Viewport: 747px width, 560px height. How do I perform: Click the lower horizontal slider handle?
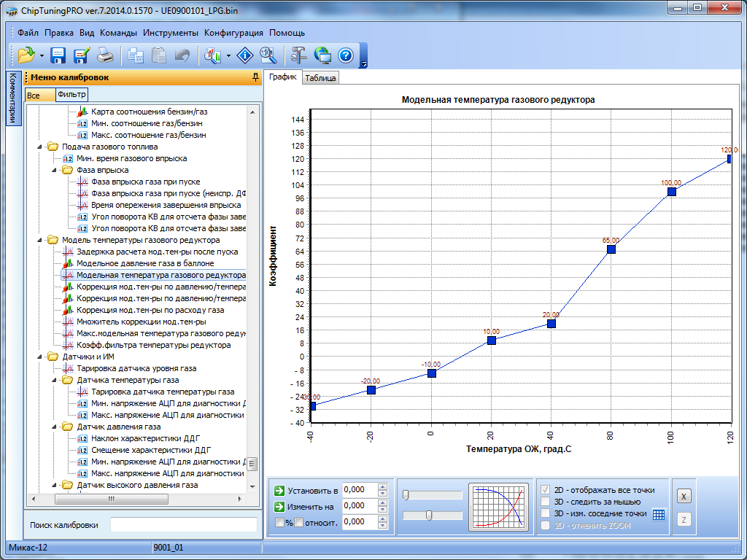coord(429,516)
